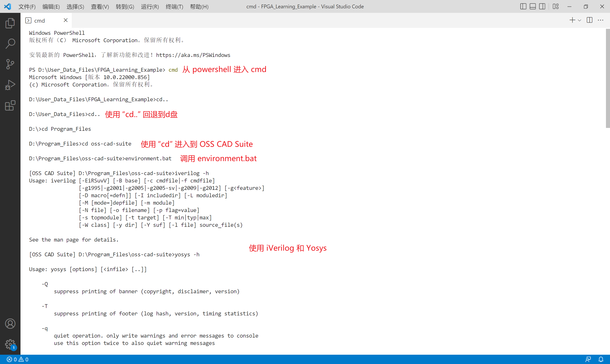Split the terminal editor
Image resolution: width=610 pixels, height=364 pixels.
tap(590, 20)
